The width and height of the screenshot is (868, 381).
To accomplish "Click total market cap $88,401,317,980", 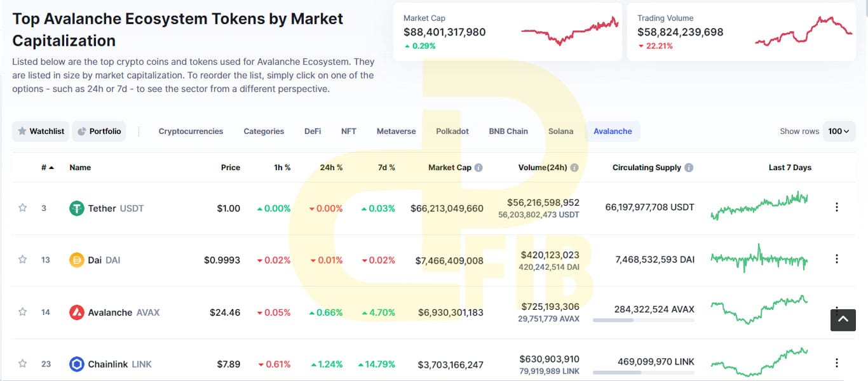I will tap(445, 32).
